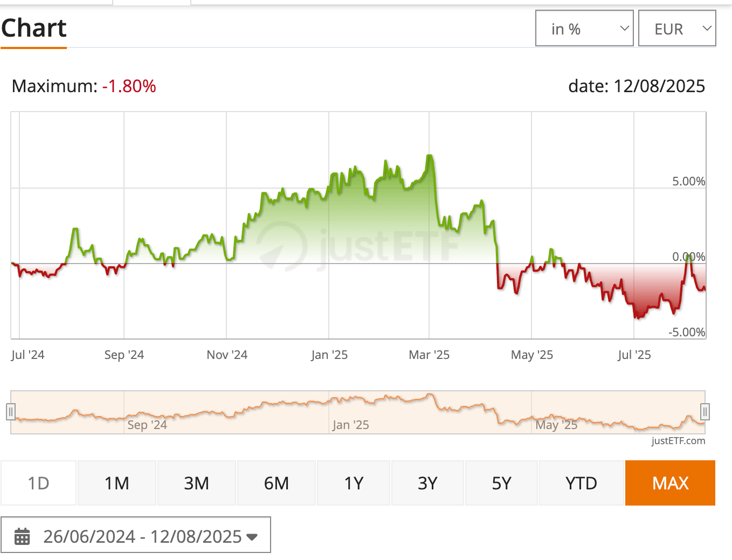
Task: Expand the date range picker arrow
Action: click(252, 537)
